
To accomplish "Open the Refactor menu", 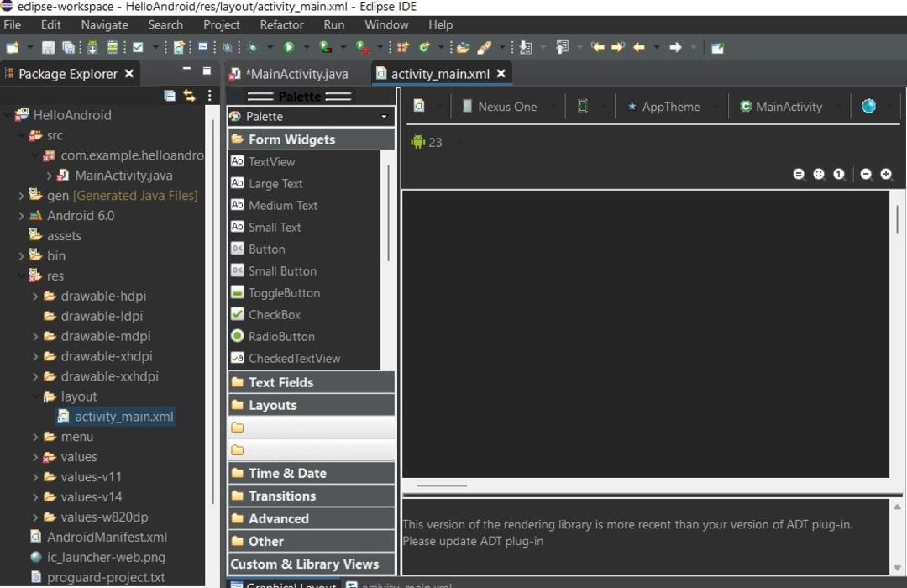I will tap(281, 25).
